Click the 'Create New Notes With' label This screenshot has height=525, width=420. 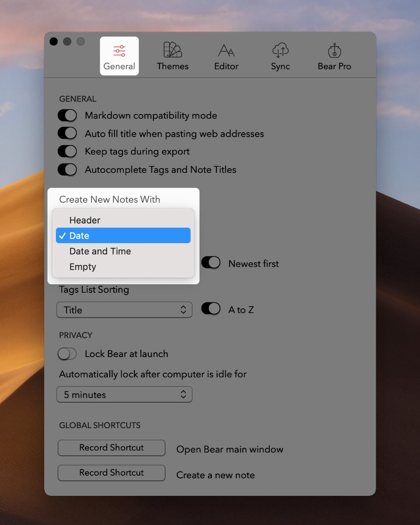pos(109,199)
